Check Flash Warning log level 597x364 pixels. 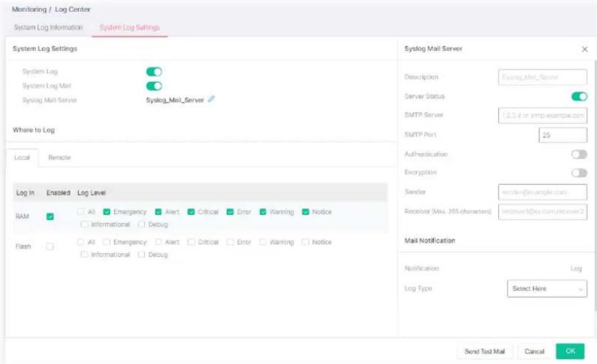pos(263,242)
